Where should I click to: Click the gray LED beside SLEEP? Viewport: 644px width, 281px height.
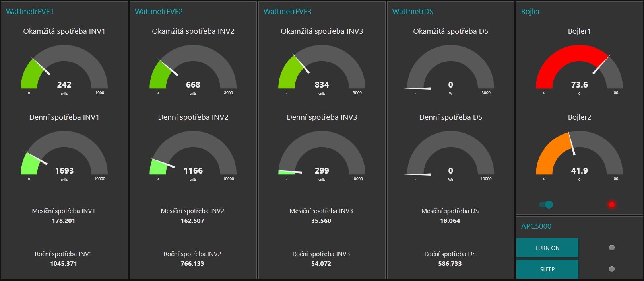(x=611, y=269)
